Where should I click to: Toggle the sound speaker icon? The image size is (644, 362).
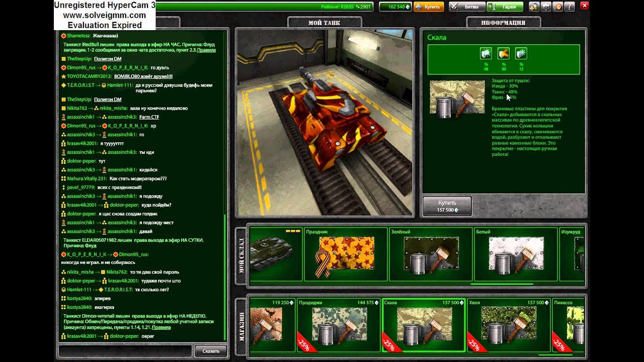pos(558,7)
